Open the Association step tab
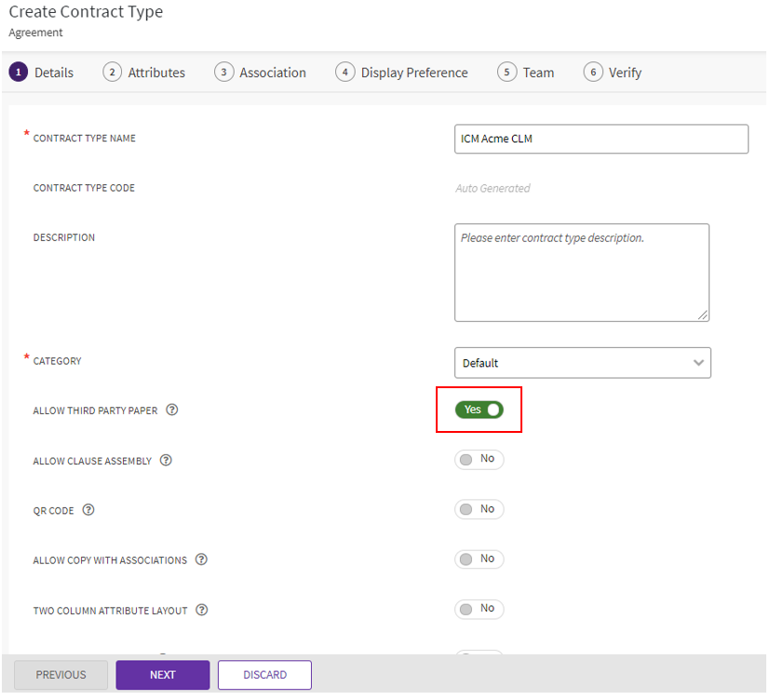 click(261, 73)
